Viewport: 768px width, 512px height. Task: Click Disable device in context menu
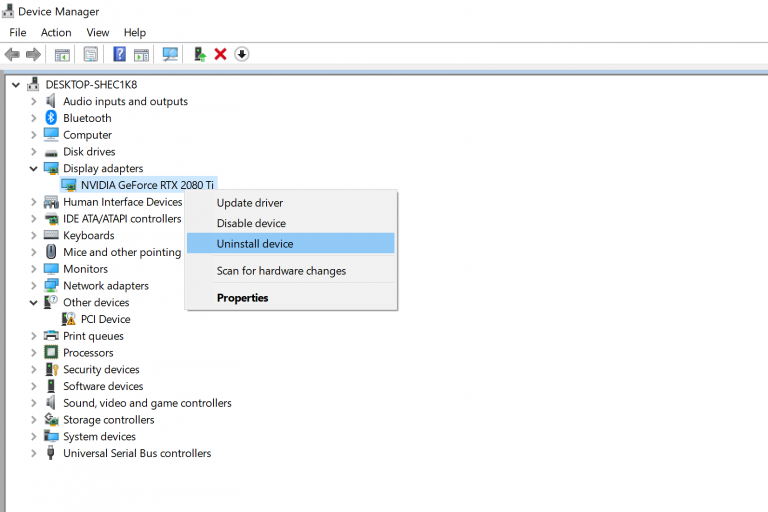(251, 223)
